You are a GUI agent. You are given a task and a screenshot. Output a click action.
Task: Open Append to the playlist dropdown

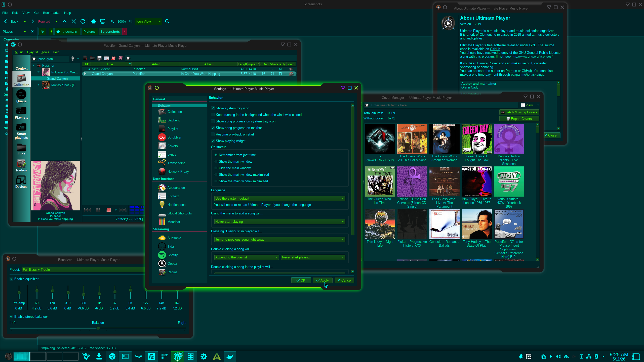point(247,257)
